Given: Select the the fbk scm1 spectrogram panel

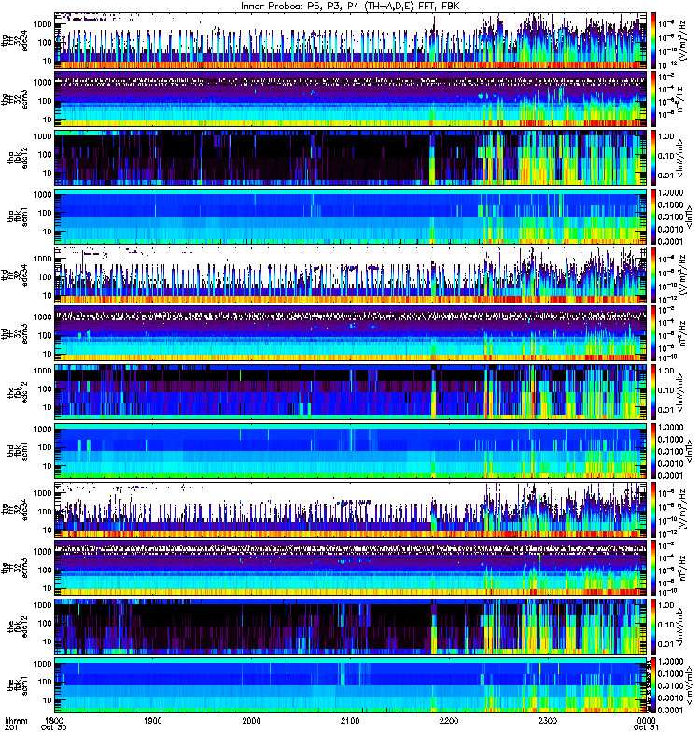Looking at the screenshot, I should tap(351, 685).
